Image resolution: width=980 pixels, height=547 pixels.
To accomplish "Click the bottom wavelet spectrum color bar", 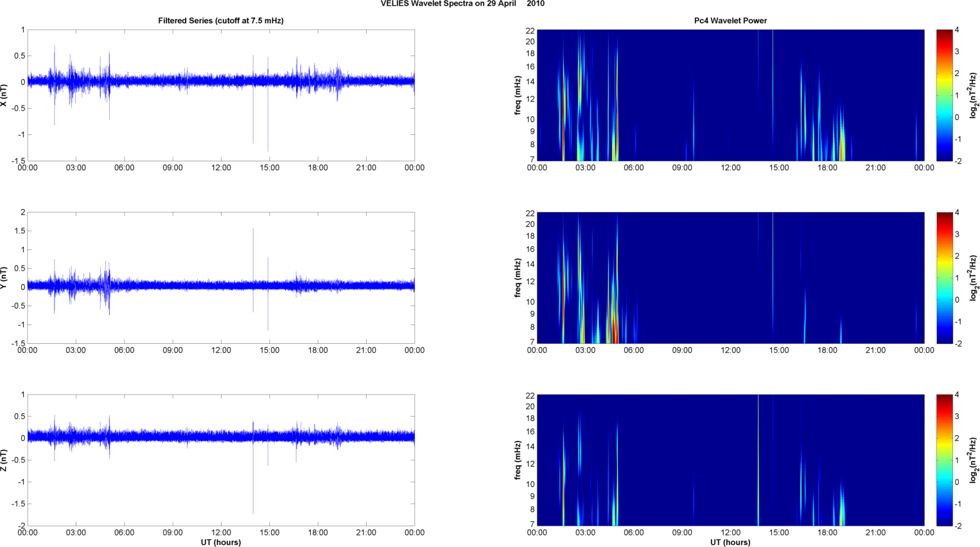I will click(x=944, y=460).
